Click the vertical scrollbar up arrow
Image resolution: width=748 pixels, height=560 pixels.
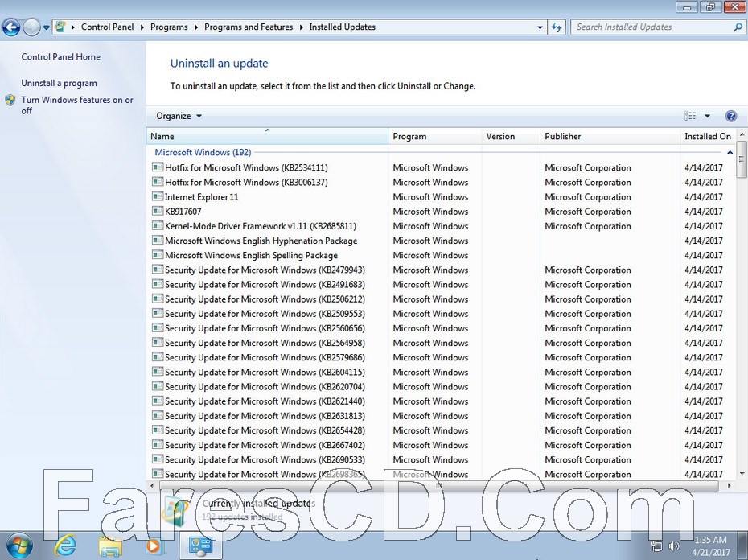742,134
